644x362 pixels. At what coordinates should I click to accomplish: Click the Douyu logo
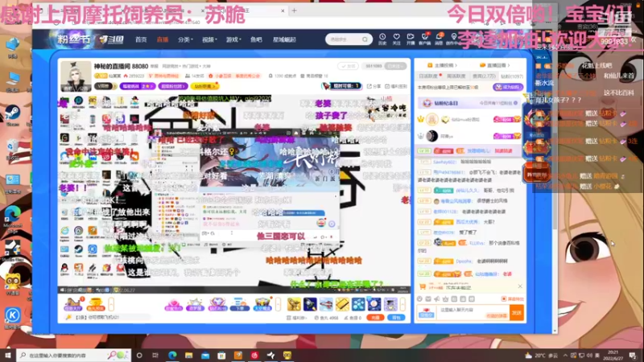111,39
